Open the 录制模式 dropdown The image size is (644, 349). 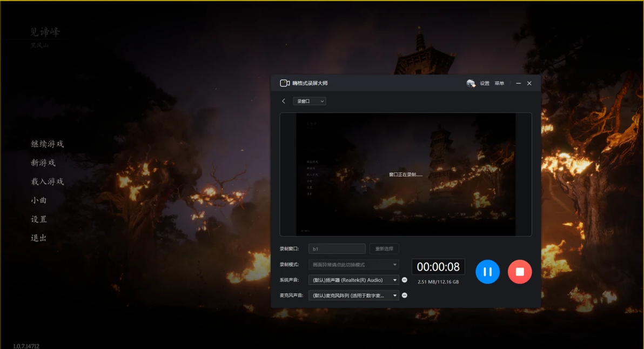pos(354,265)
